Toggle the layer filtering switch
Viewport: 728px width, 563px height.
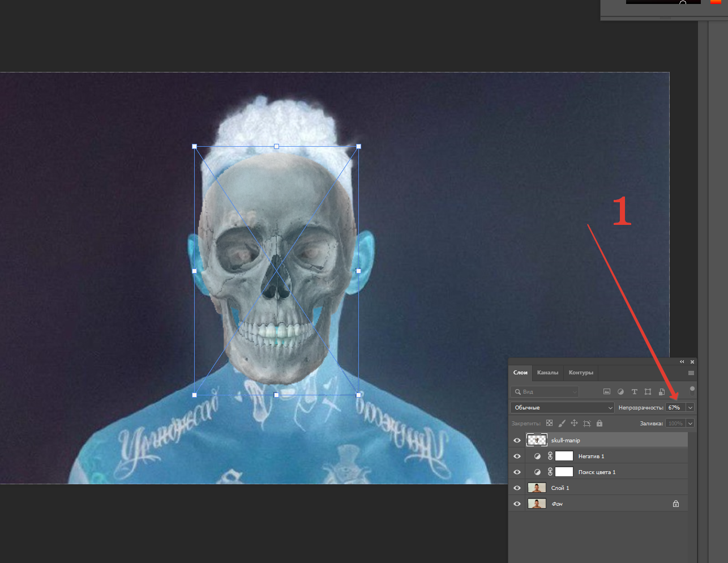pyautogui.click(x=692, y=390)
